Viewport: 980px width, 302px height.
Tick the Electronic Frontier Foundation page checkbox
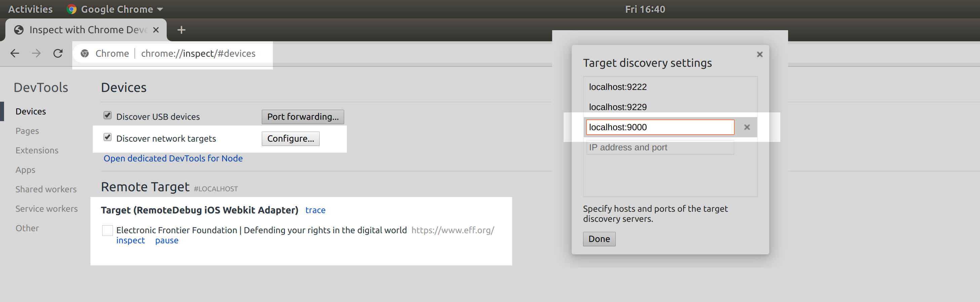107,230
